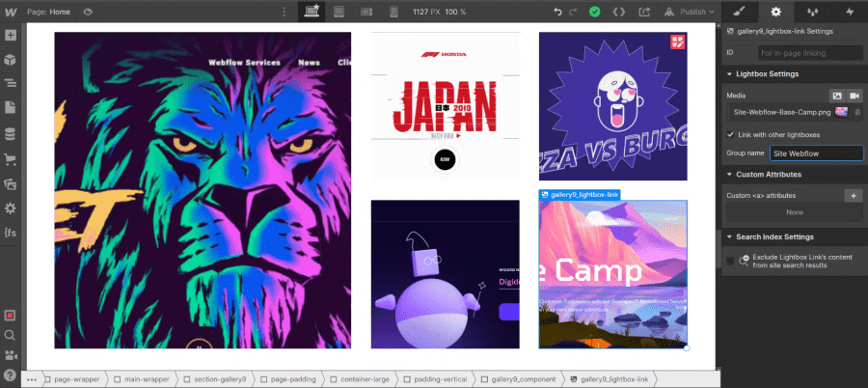
Task: Select section-gallery9 in breadcrumb
Action: (x=214, y=379)
